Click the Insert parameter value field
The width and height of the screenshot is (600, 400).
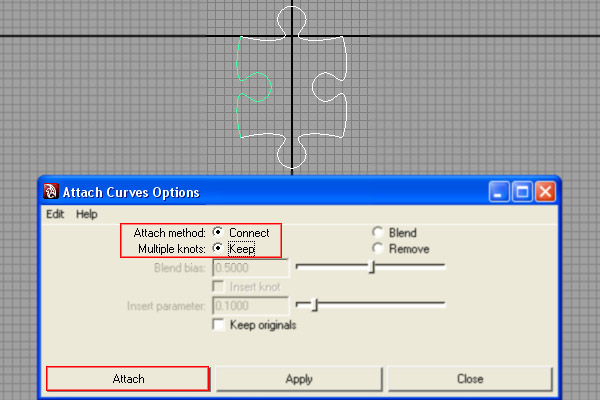pyautogui.click(x=251, y=306)
